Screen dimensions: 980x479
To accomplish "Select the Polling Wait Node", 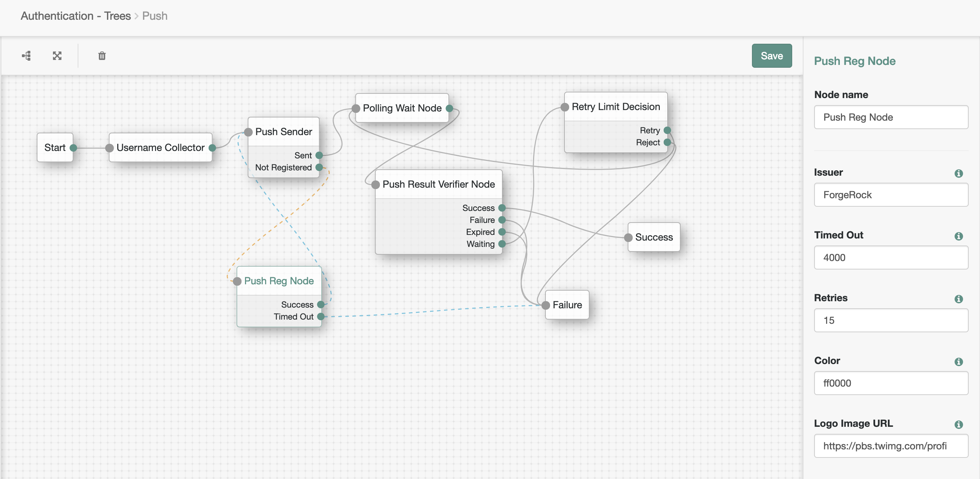I will [x=402, y=108].
